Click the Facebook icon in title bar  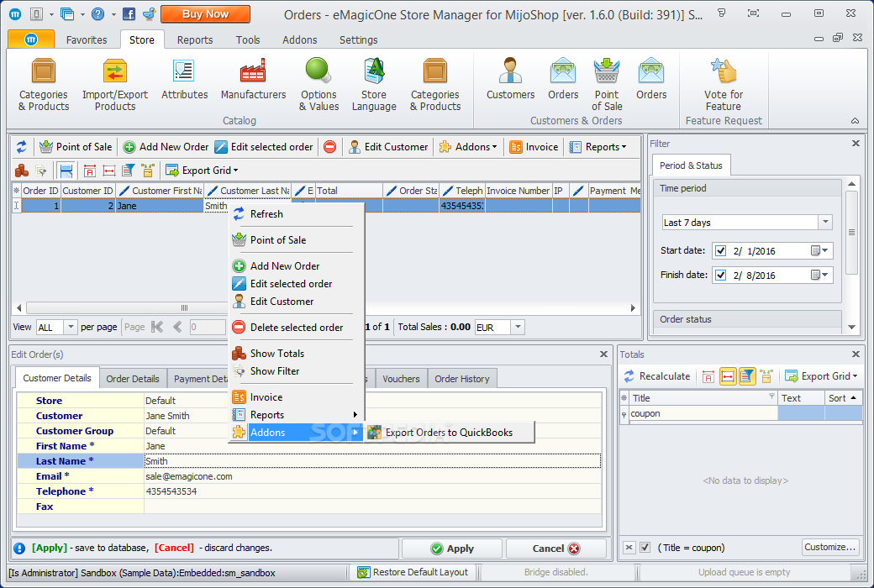tap(129, 14)
